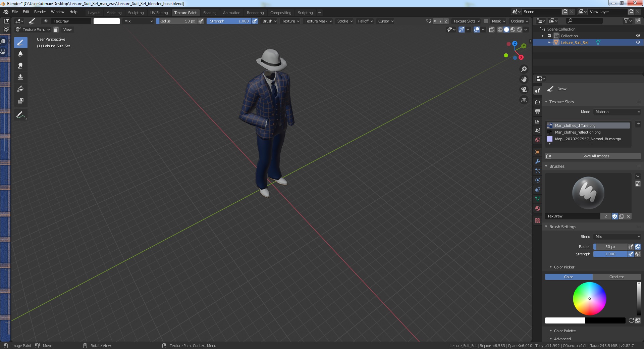Switch to wireframe viewport shading
This screenshot has height=349, width=644.
(500, 30)
